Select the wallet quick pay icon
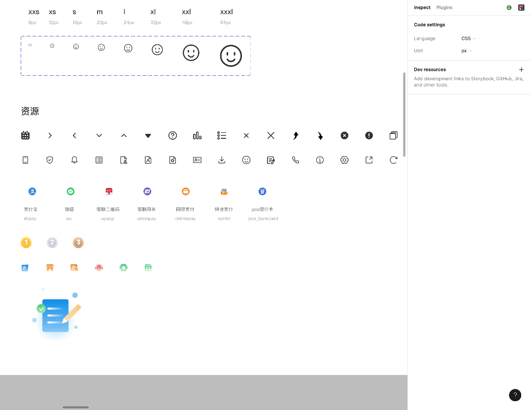 coord(224,191)
